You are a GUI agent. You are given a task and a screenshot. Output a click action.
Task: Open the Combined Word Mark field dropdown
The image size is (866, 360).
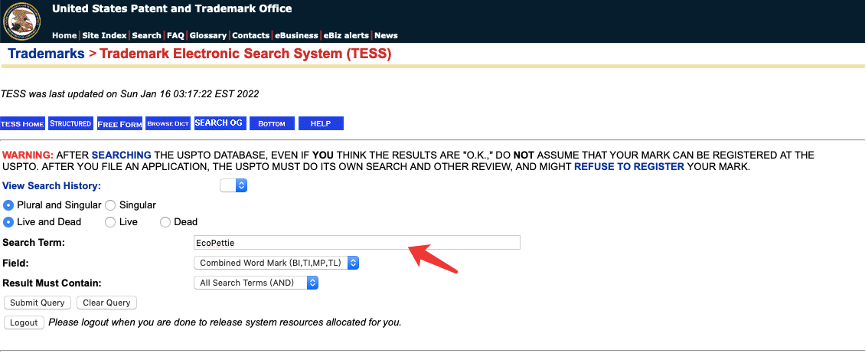[x=276, y=263]
